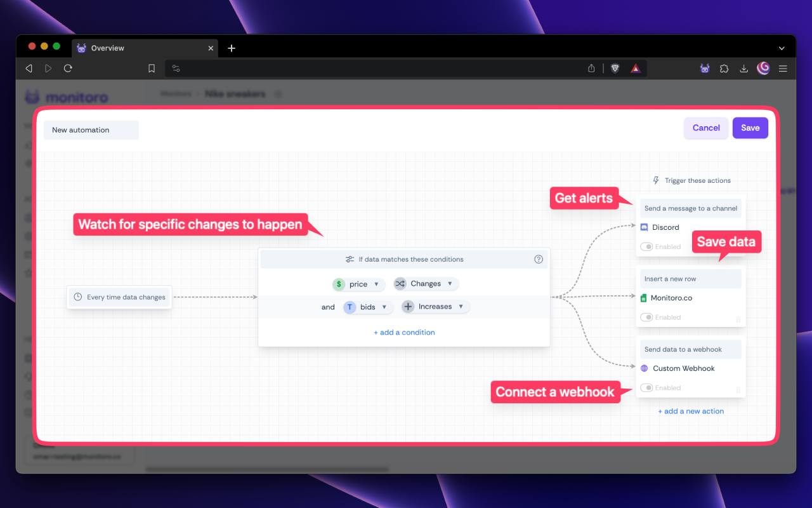Click the New automation name field
Screen dimensions: 812x508
91,130
